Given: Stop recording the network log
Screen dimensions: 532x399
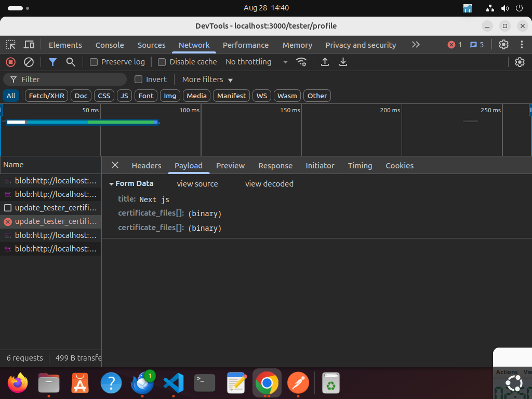Looking at the screenshot, I should pos(10,62).
